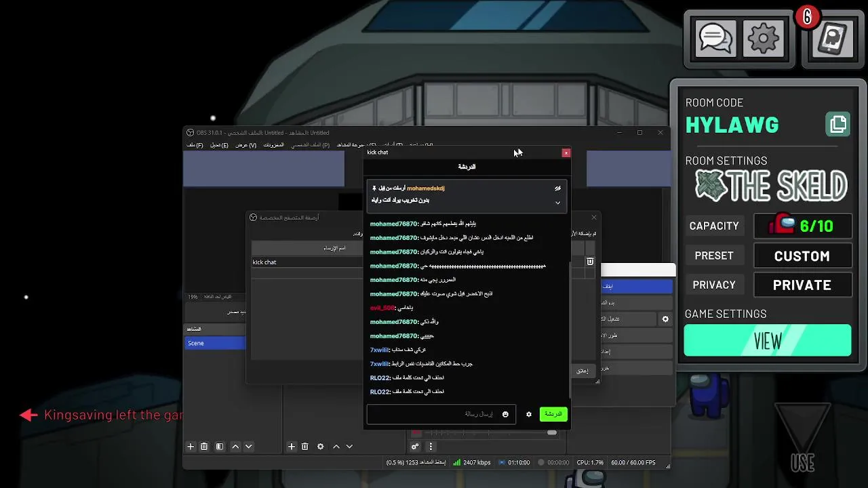Click evil_508 username in chat

pos(382,308)
